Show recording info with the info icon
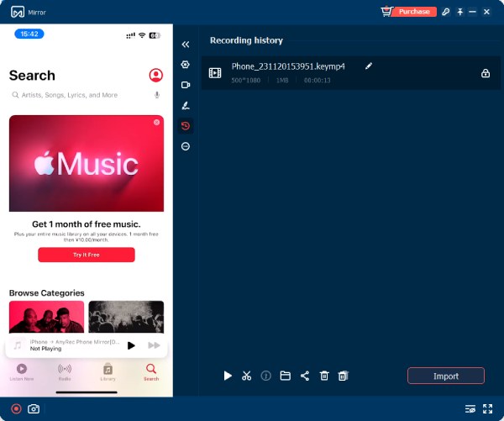The image size is (504, 421). pyautogui.click(x=265, y=376)
